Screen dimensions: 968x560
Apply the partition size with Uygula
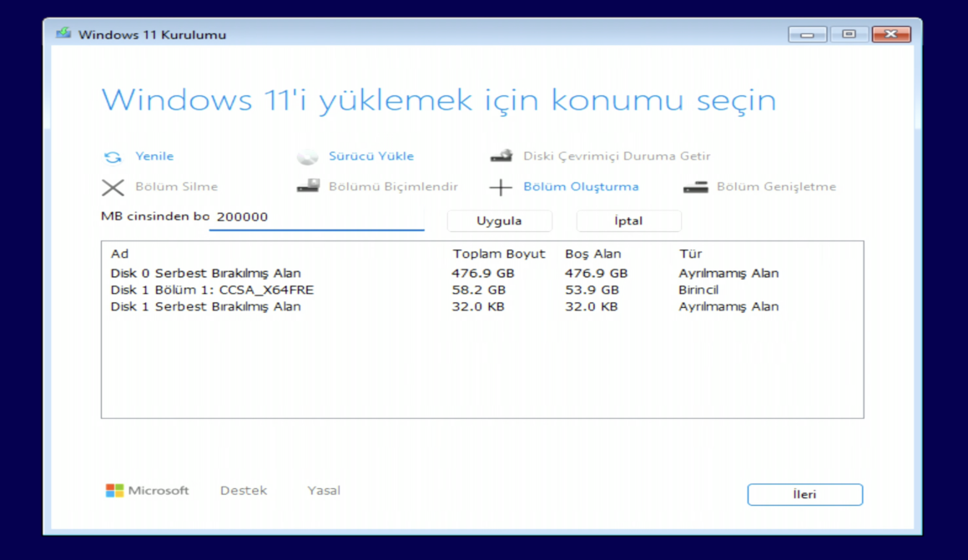[499, 221]
